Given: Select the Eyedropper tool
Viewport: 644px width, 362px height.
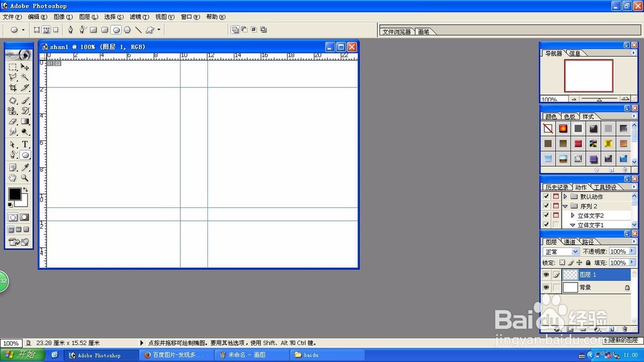Looking at the screenshot, I should click(x=25, y=167).
